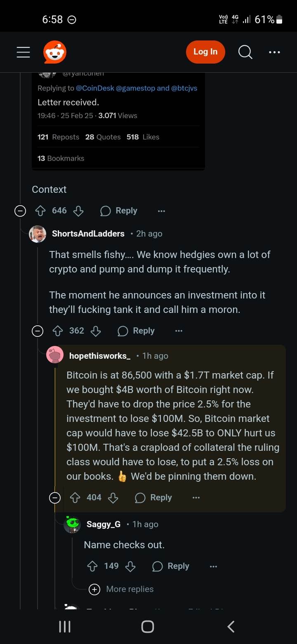The height and width of the screenshot is (644, 297).
Task: Open the search magnifier icon
Action: click(245, 52)
